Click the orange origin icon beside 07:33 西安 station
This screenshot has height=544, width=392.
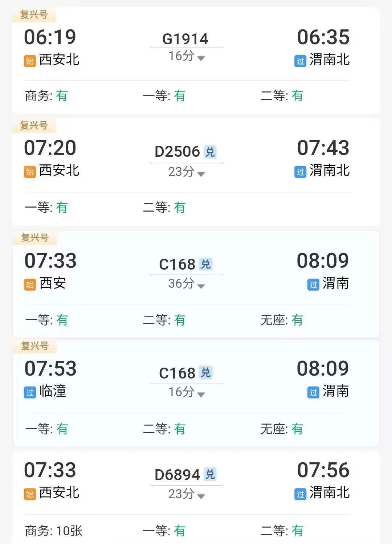(30, 284)
